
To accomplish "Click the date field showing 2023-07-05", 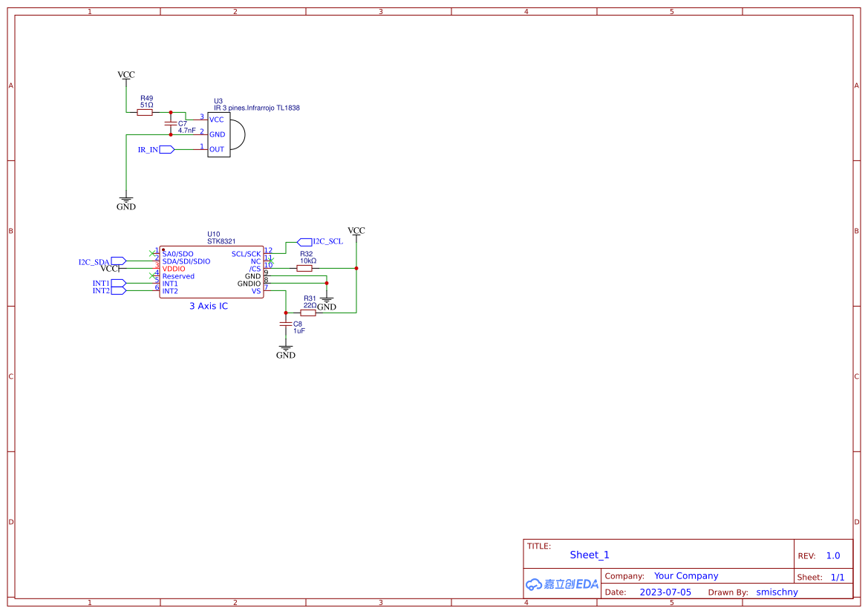I will pyautogui.click(x=667, y=592).
